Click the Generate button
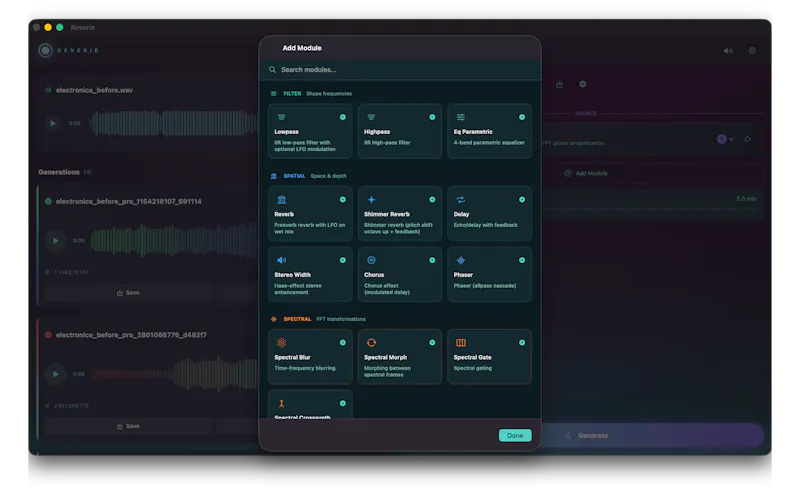The image size is (800, 493). coord(652,435)
